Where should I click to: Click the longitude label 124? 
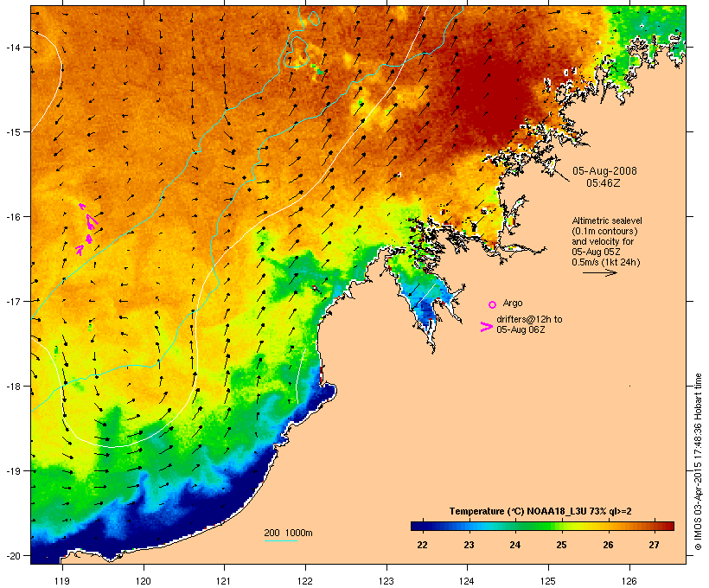tap(467, 581)
